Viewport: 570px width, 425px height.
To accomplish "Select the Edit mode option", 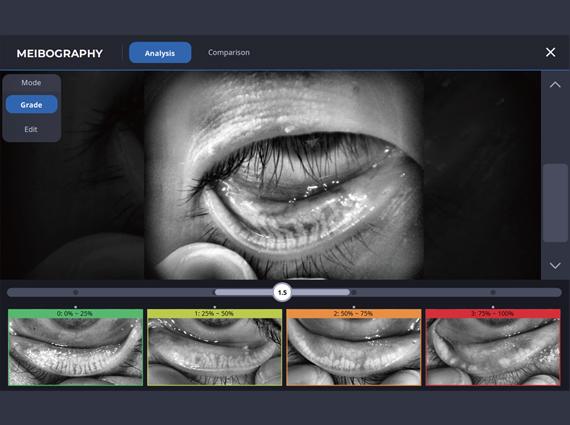I will pos(31,129).
